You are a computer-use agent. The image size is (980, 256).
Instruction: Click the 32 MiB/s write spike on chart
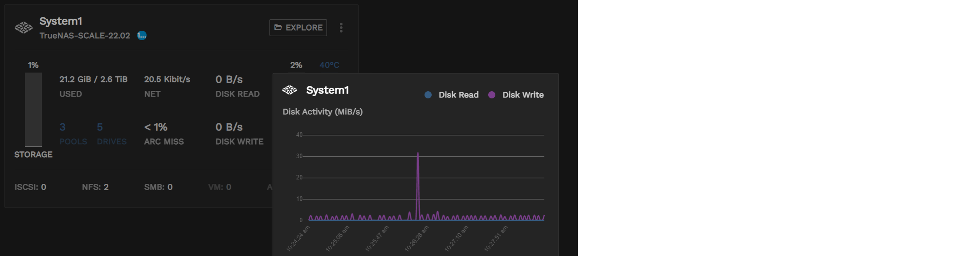tap(418, 154)
